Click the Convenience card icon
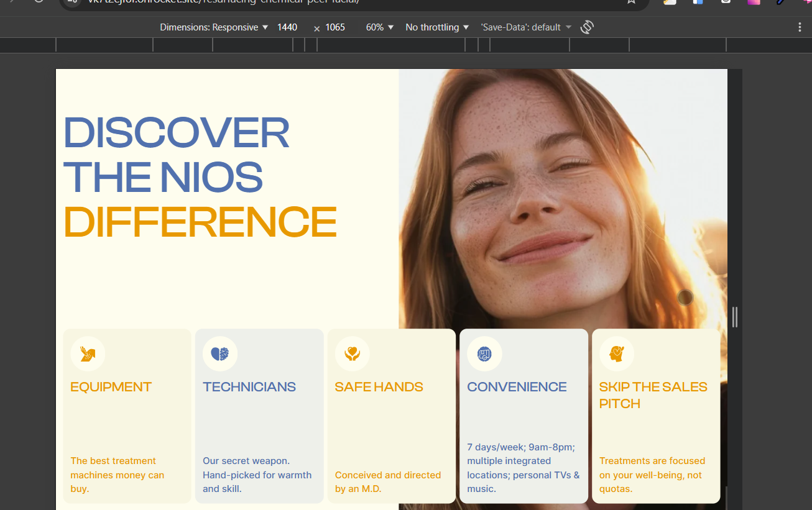 pos(484,354)
